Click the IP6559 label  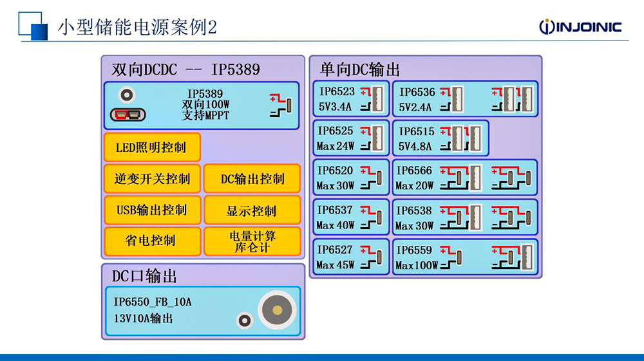pyautogui.click(x=414, y=250)
